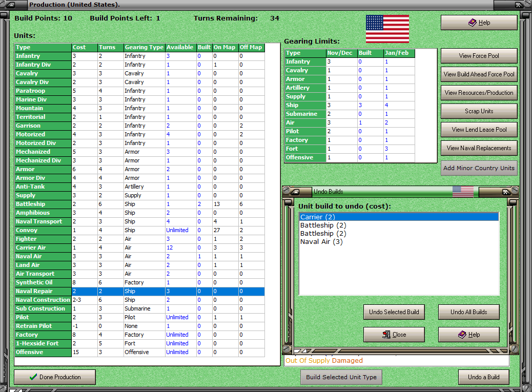Select the Paratroop unit row
The width and height of the screenshot is (532, 392).
point(139,91)
